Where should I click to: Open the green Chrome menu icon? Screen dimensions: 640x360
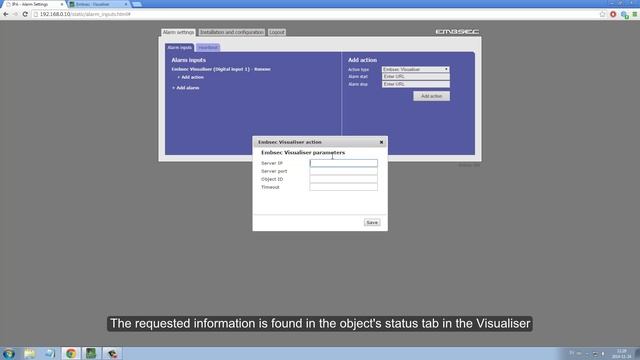635,14
